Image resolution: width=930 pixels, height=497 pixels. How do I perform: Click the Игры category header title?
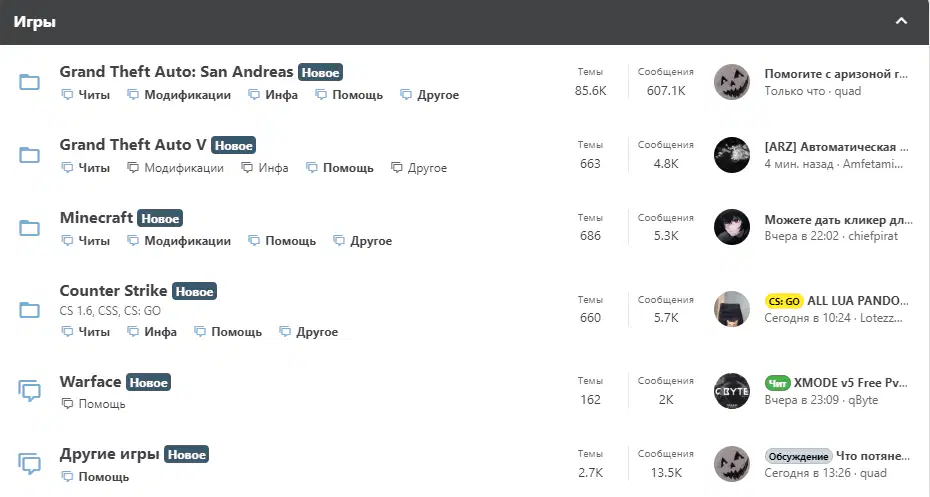(34, 22)
